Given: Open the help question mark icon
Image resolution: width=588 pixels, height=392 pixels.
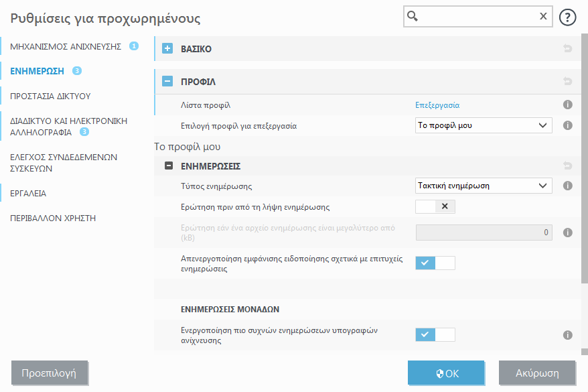Looking at the screenshot, I should 568,17.
